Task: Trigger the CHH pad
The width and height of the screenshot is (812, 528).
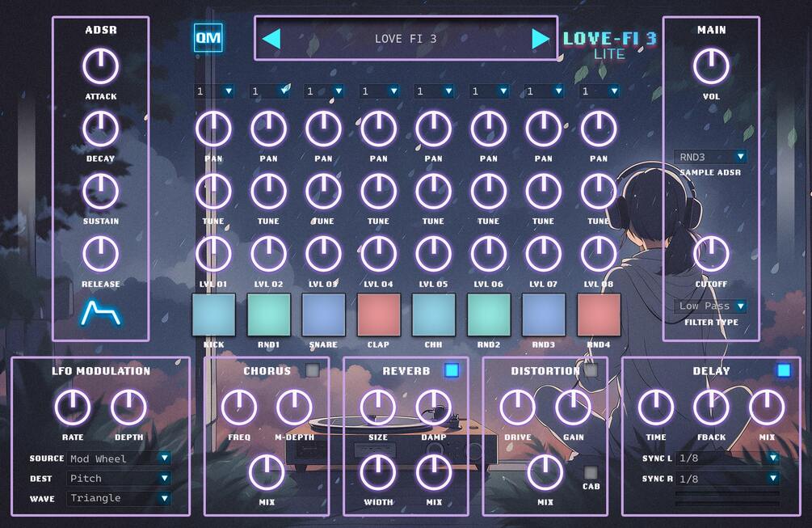Action: click(x=433, y=315)
